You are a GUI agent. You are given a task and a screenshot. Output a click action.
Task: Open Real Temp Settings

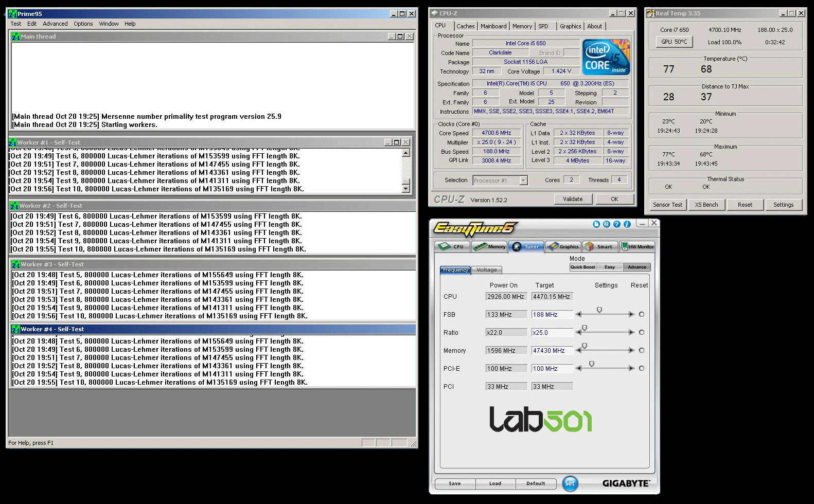point(783,205)
